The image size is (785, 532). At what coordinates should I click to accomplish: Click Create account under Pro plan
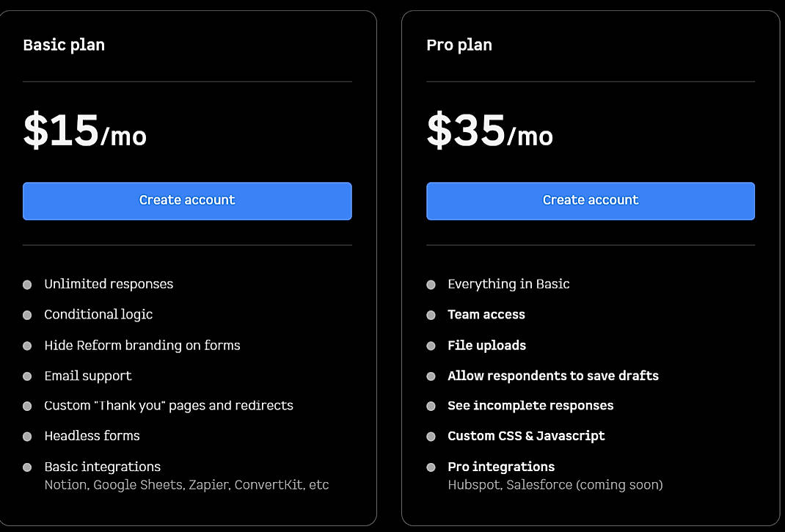pos(591,200)
